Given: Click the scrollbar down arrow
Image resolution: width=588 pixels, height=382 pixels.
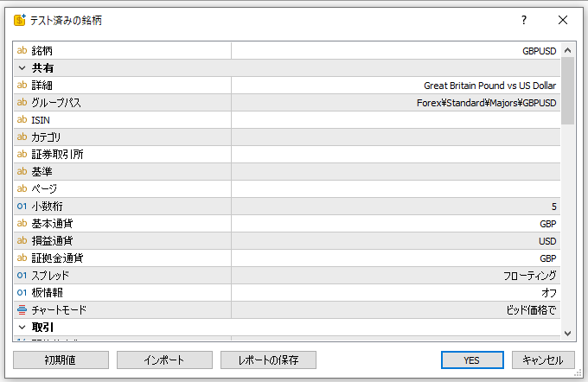Looking at the screenshot, I should point(568,333).
